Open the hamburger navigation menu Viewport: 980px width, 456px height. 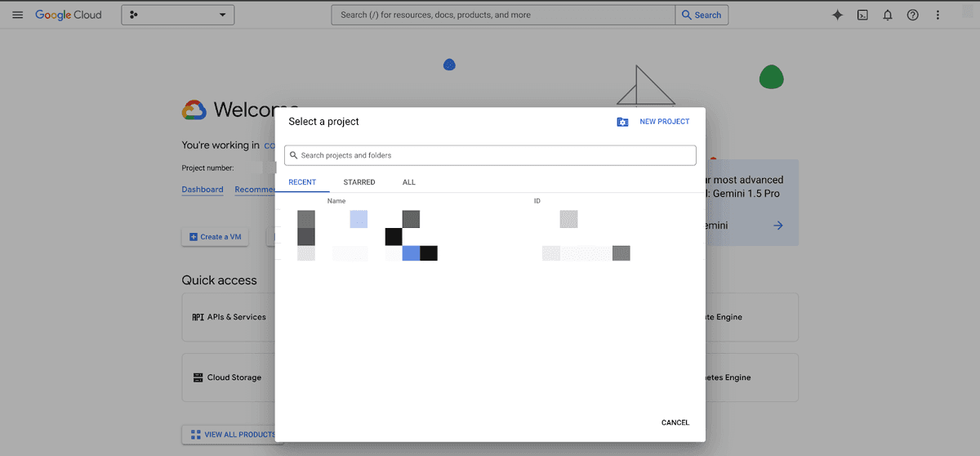pyautogui.click(x=17, y=15)
